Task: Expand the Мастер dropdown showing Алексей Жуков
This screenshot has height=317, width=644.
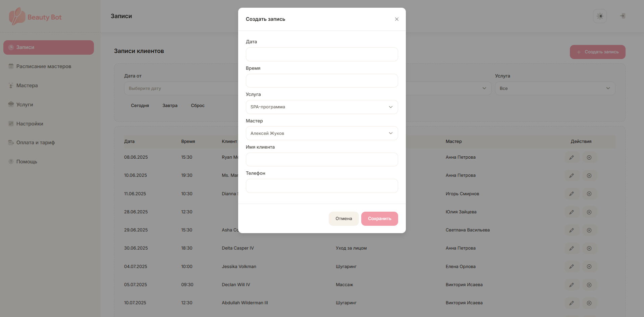Action: (322, 133)
